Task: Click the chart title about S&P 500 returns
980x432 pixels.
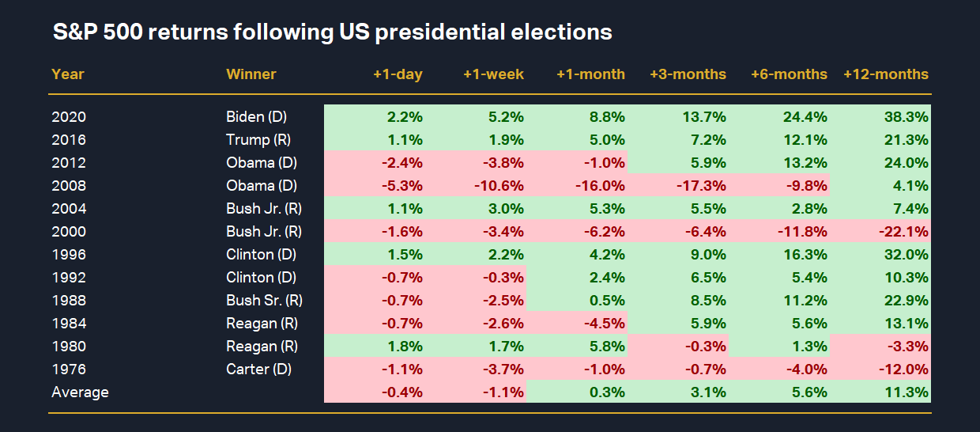Action: 332,32
